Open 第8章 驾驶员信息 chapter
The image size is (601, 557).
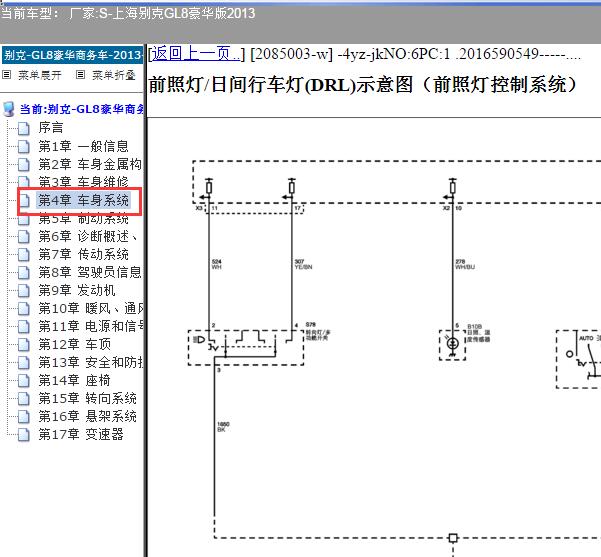coord(90,272)
